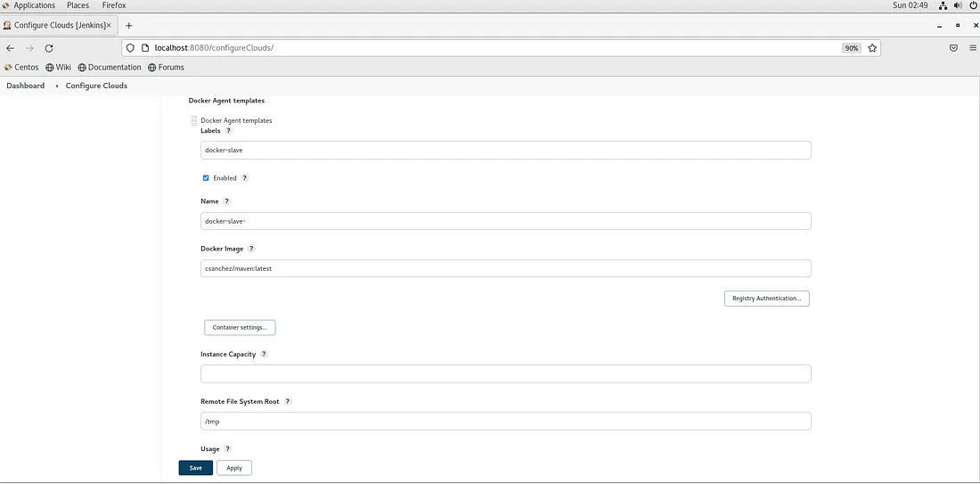Viewport: 980px width, 484px height.
Task: Click the empty Instance Capacity field
Action: (x=506, y=374)
